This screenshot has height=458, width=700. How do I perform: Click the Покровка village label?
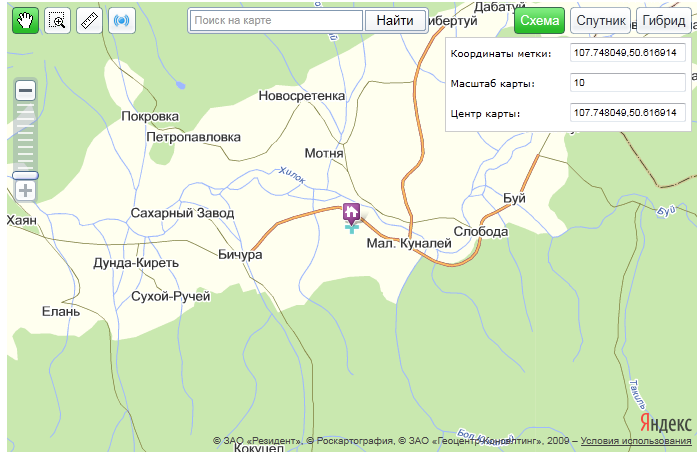pyautogui.click(x=150, y=117)
